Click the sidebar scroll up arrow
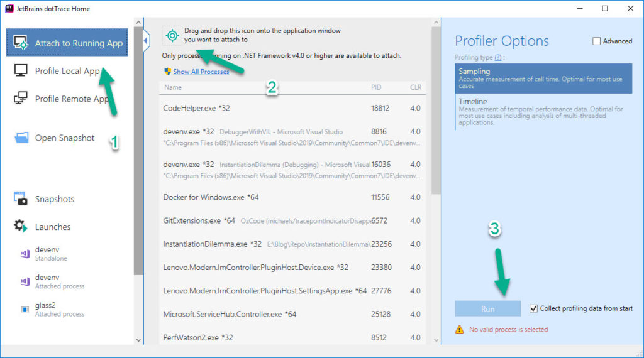Screen dimensions: 644x358 tap(138, 22)
